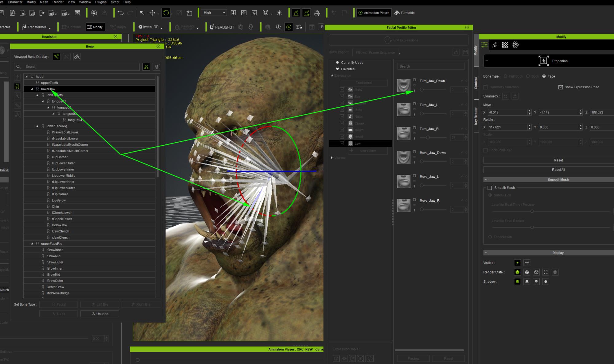Collapse the head tree node
The height and width of the screenshot is (364, 614).
[27, 77]
